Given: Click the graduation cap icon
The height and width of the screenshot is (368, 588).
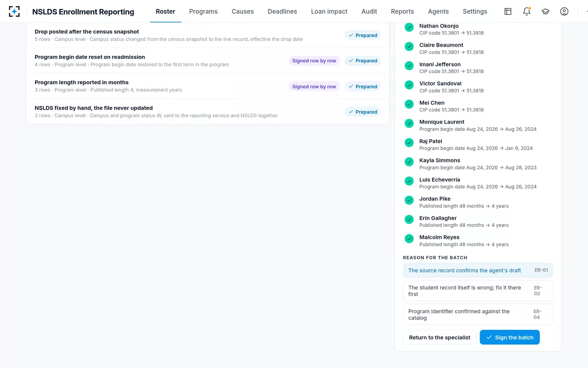Looking at the screenshot, I should (546, 11).
